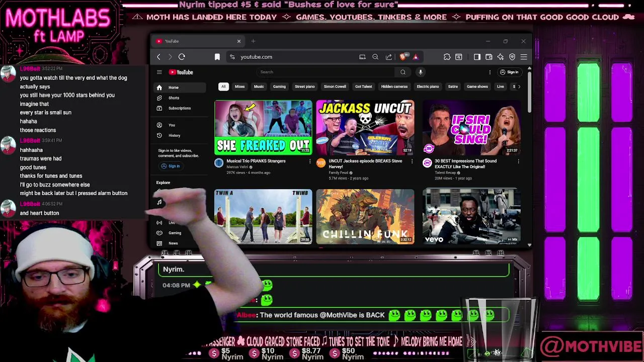
Task: Open the browser main hamburger menu
Action: (x=524, y=57)
